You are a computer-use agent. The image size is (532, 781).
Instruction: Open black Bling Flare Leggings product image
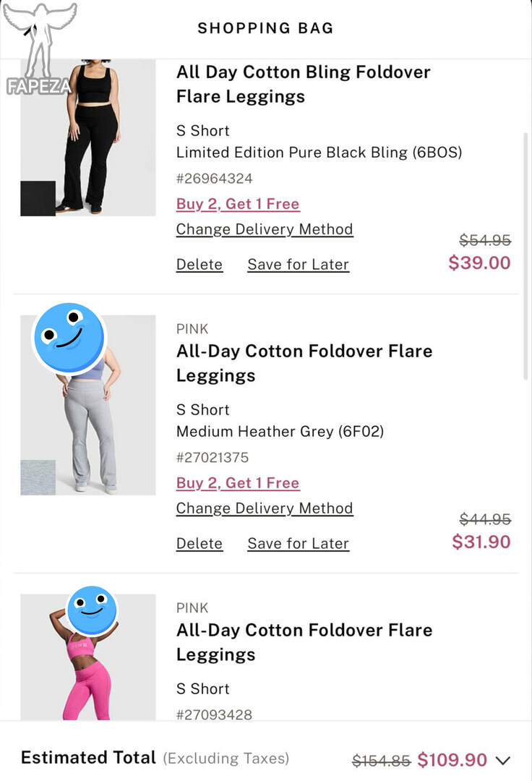(x=88, y=137)
